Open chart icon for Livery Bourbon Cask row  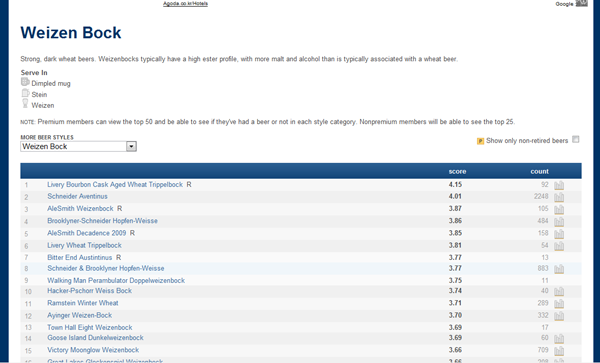(559, 185)
